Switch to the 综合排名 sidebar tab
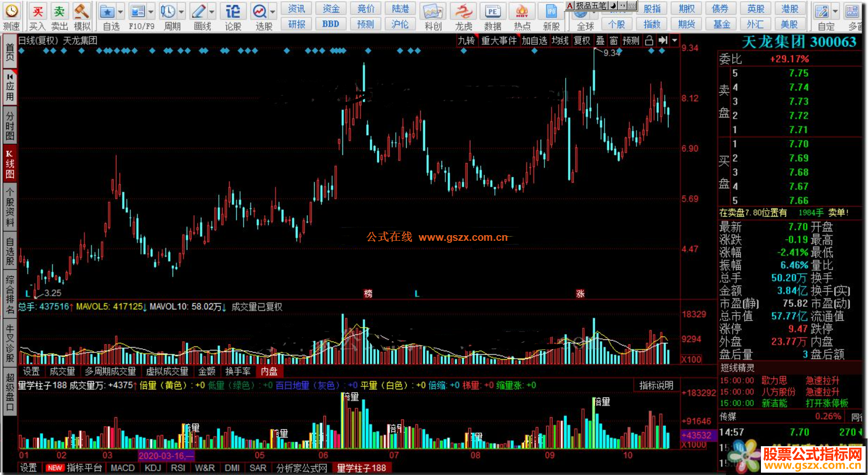 tap(10, 295)
